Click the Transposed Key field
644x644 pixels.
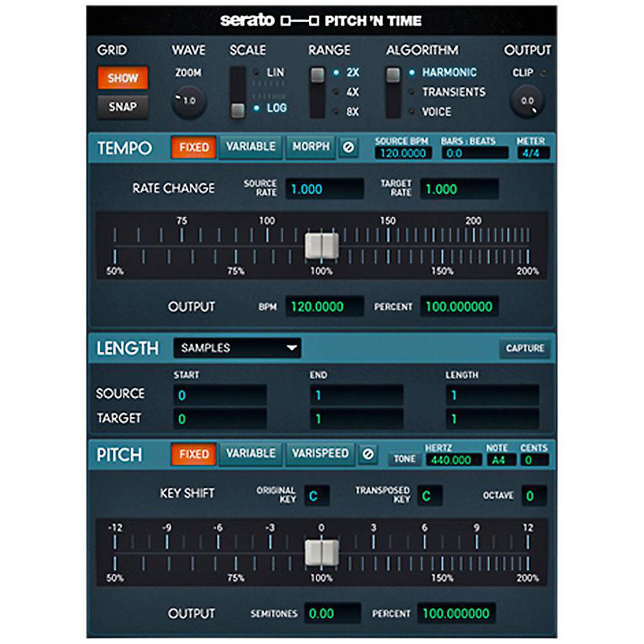tap(430, 496)
